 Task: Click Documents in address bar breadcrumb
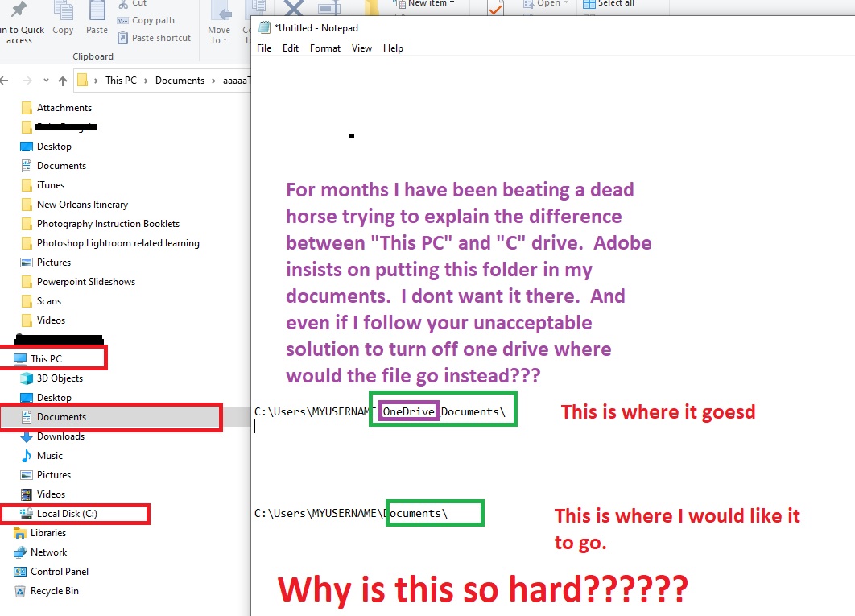coord(180,81)
